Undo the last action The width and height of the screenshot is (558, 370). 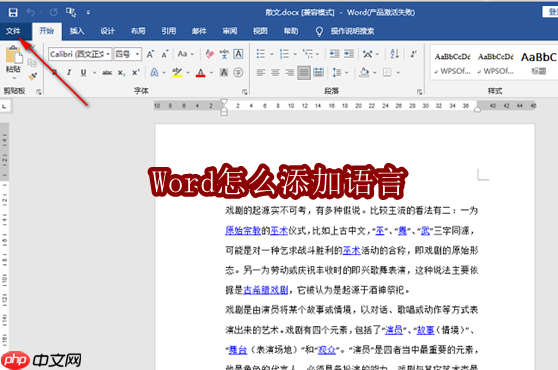coord(31,13)
